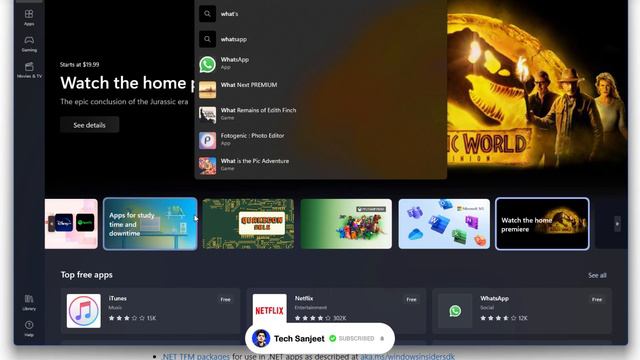Click the Free badge on Netflix
The width and height of the screenshot is (640, 360).
click(x=411, y=300)
